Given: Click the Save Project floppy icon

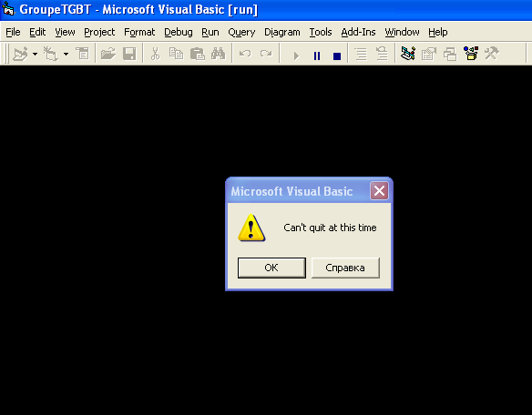Looking at the screenshot, I should click(x=129, y=54).
